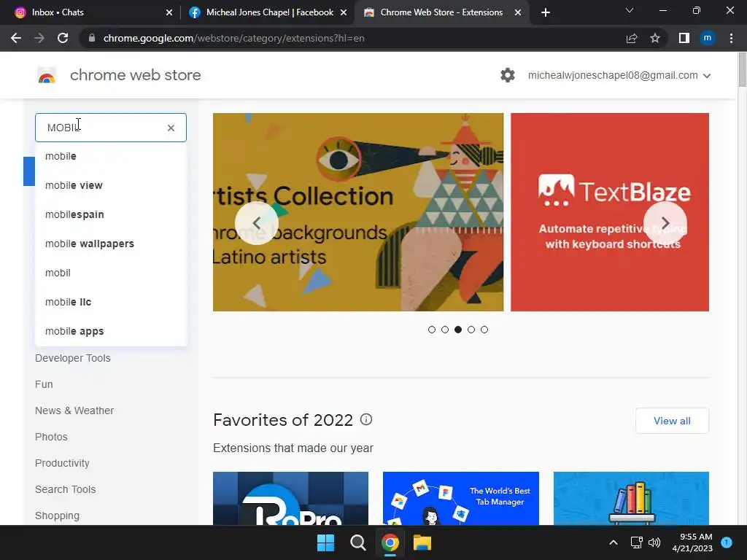Select fourth carousel slide dot
Viewport: 747px width, 560px height.
pyautogui.click(x=471, y=330)
